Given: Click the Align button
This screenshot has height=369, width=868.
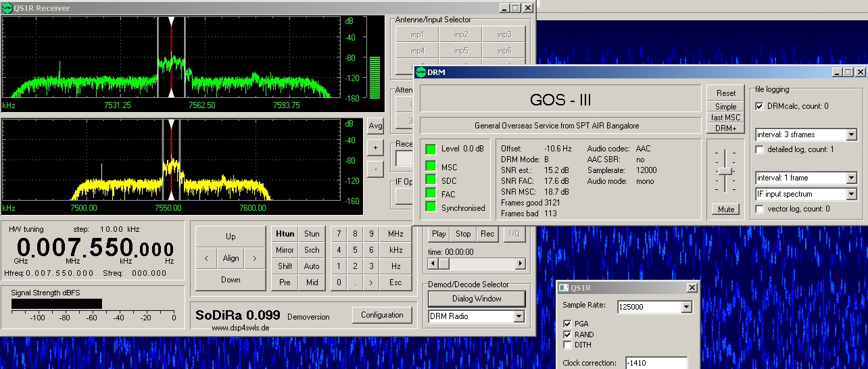Looking at the screenshot, I should [x=231, y=258].
